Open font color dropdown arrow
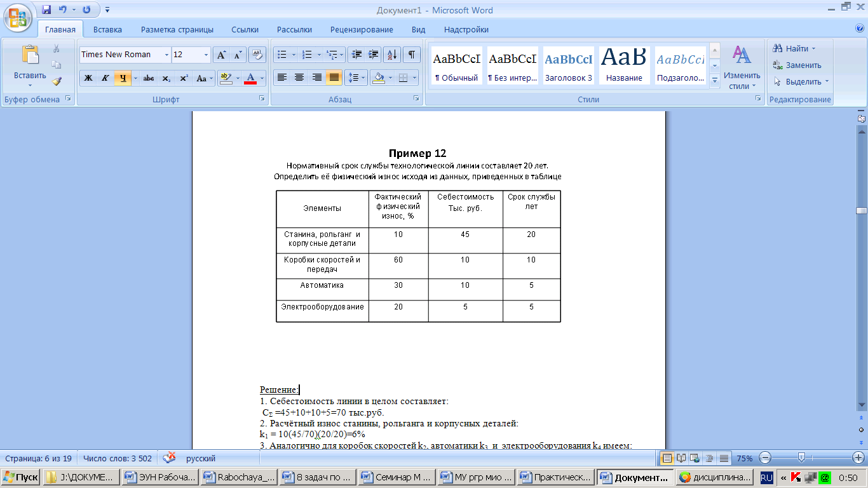Viewport: 868px width, 488px height. pyautogui.click(x=262, y=78)
